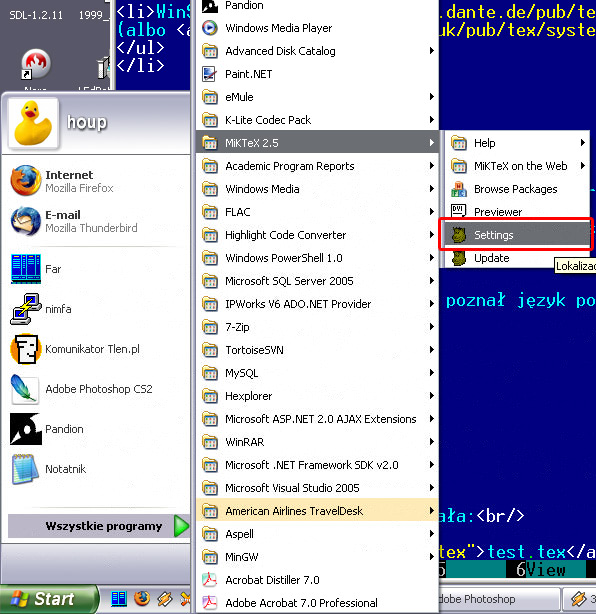Expand Highlight Code Converter group
Viewport: 596px width, 614px height.
(x=317, y=235)
